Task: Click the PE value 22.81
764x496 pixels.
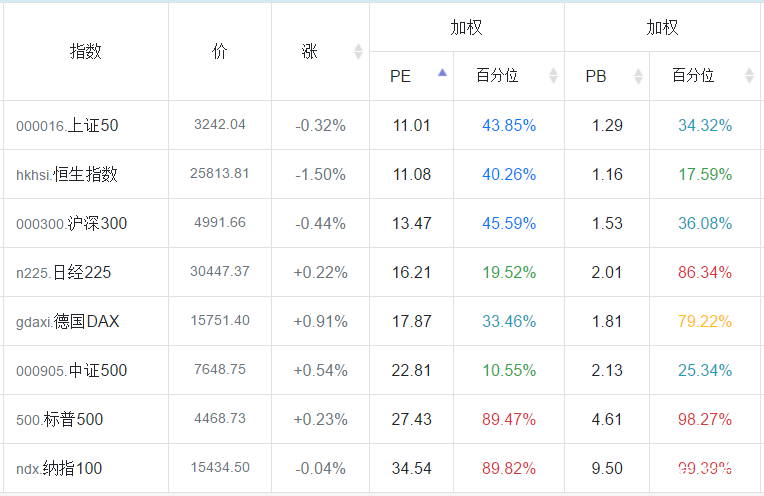Action: [x=412, y=370]
